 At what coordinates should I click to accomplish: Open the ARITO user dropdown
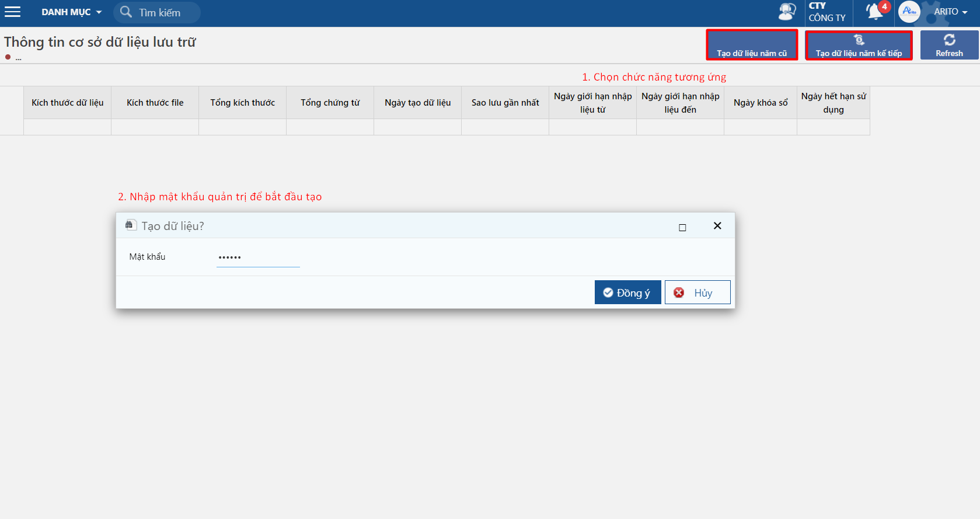(950, 12)
